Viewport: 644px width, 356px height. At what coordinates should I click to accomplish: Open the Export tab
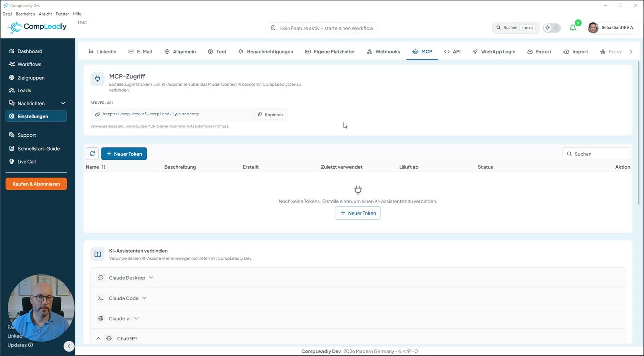tap(539, 51)
